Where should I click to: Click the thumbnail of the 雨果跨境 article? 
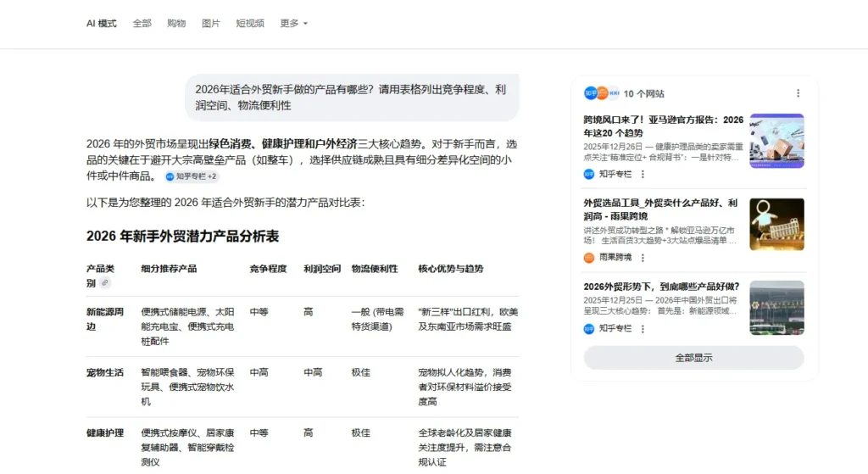[776, 224]
